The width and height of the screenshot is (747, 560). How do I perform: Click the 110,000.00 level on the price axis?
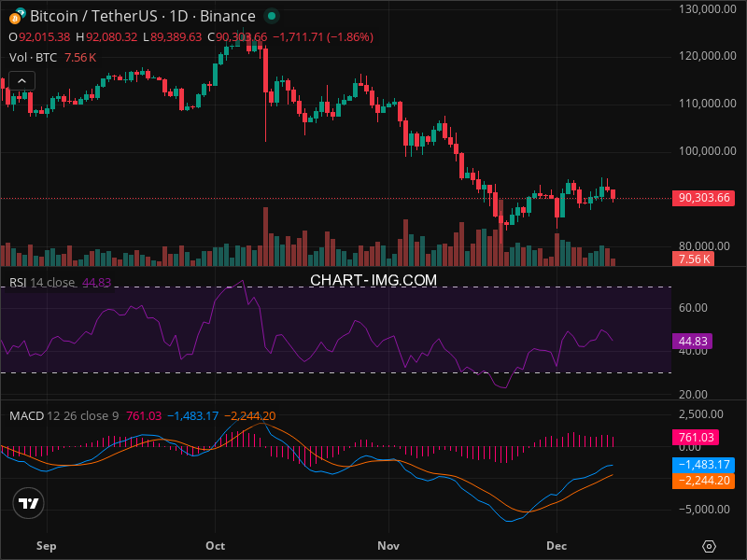tap(705, 104)
